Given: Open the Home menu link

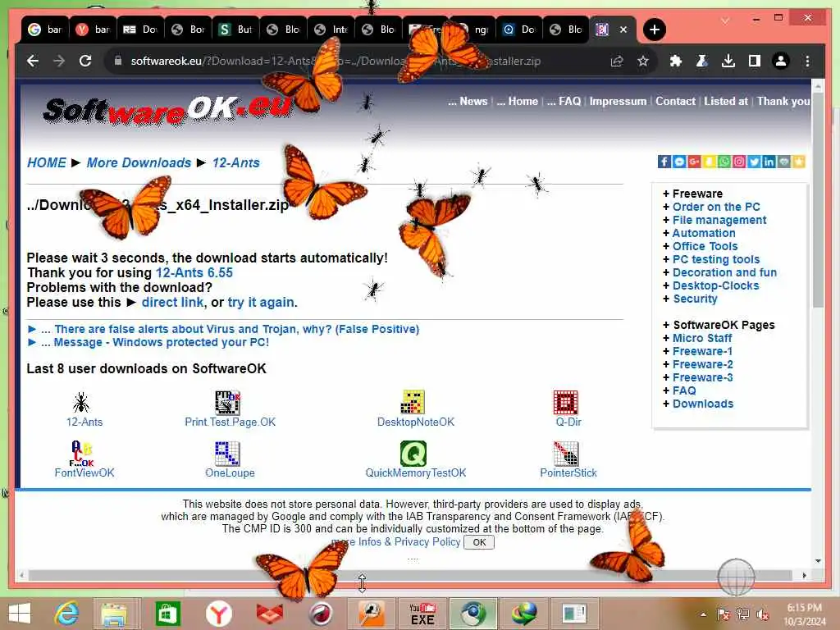Looking at the screenshot, I should tap(518, 101).
